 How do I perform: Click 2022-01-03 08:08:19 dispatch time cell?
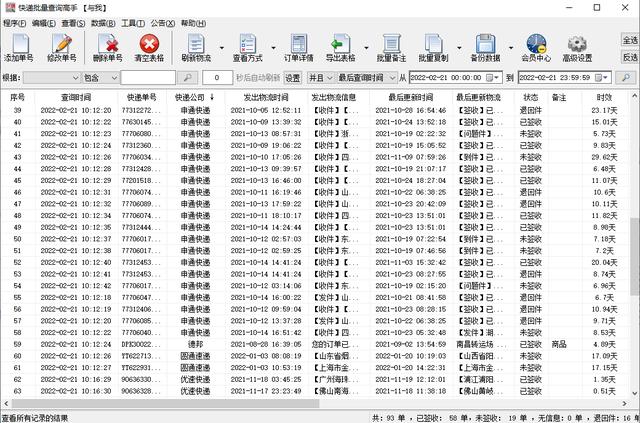[266, 356]
